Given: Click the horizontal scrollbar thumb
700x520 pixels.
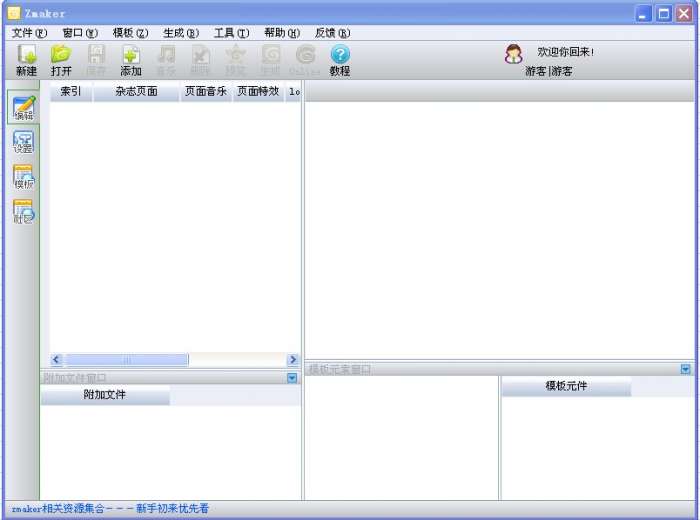Looking at the screenshot, I should pyautogui.click(x=127, y=360).
